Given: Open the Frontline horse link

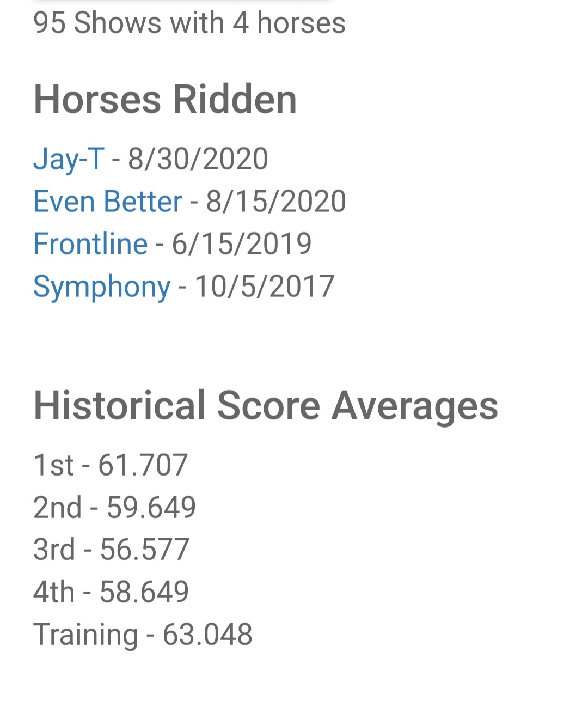Looking at the screenshot, I should point(90,243).
